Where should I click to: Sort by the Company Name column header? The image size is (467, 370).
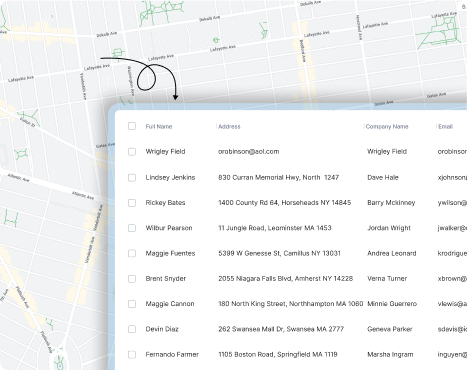pos(387,126)
